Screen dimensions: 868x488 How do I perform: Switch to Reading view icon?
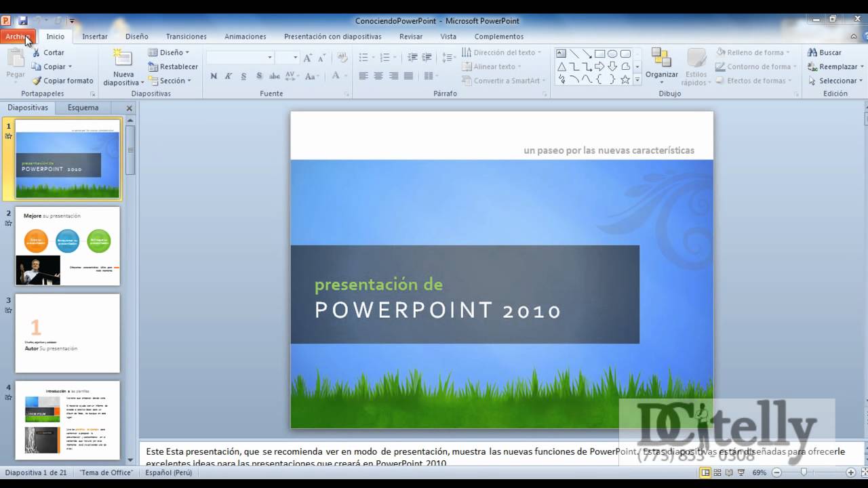click(730, 472)
